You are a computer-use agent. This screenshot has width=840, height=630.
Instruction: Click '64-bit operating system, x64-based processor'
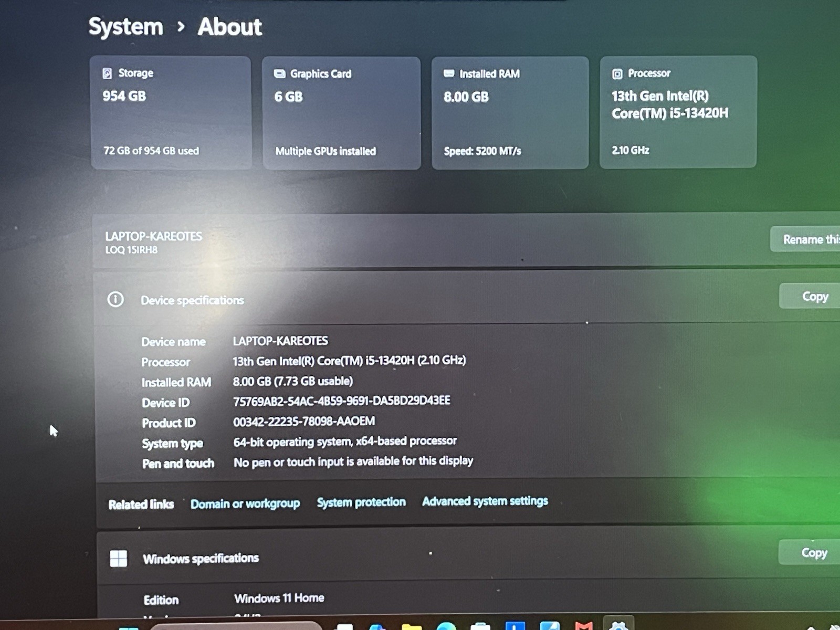pyautogui.click(x=345, y=441)
